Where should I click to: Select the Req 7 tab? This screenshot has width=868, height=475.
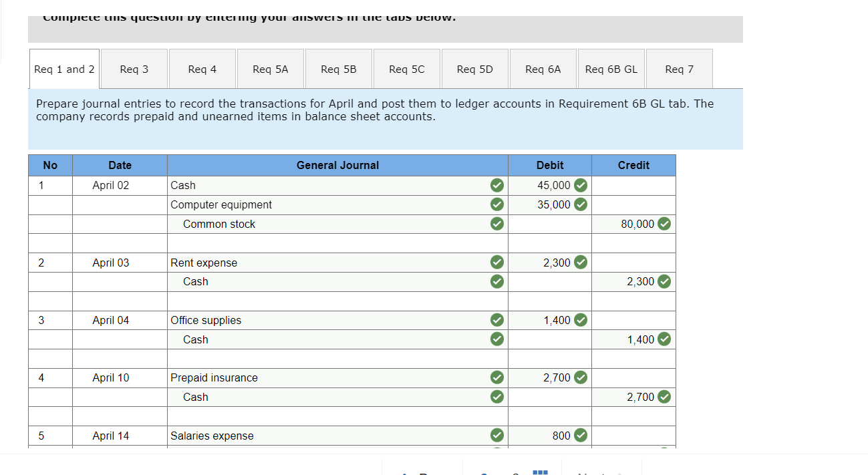coord(679,68)
